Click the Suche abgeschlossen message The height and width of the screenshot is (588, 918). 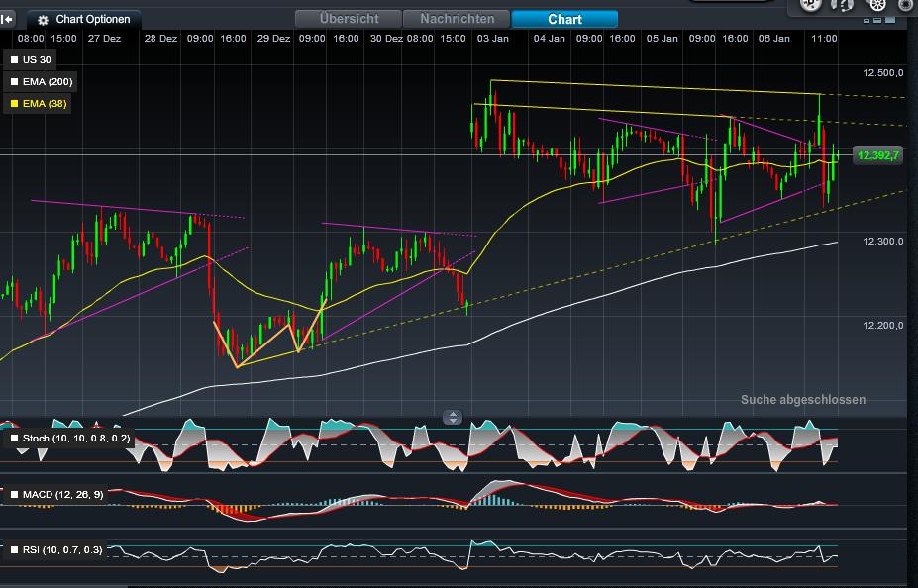[803, 399]
